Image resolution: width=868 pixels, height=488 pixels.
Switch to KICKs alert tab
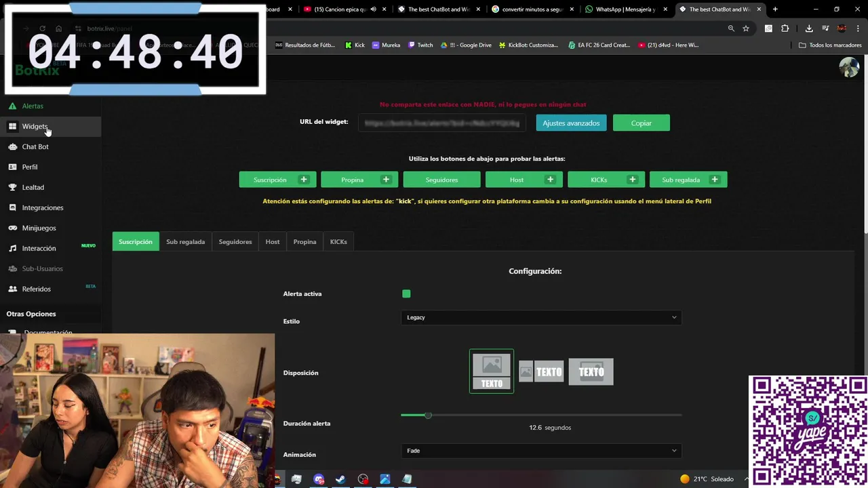[338, 242]
